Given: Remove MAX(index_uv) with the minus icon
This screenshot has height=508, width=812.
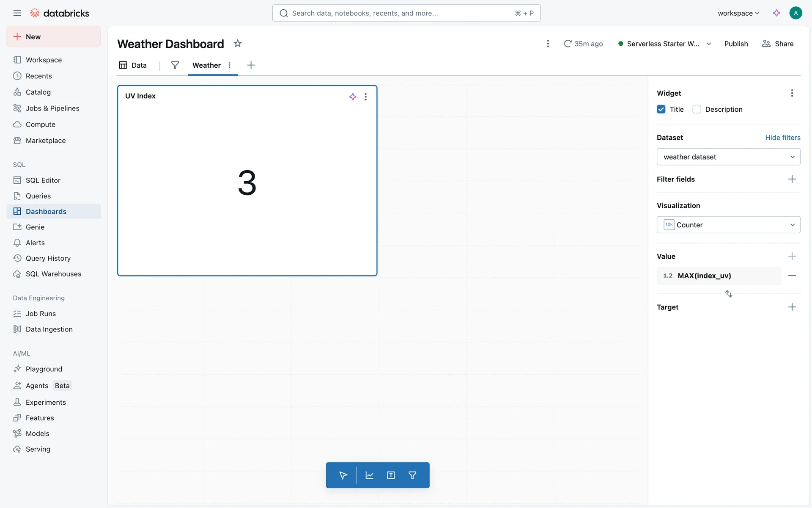Looking at the screenshot, I should (792, 276).
